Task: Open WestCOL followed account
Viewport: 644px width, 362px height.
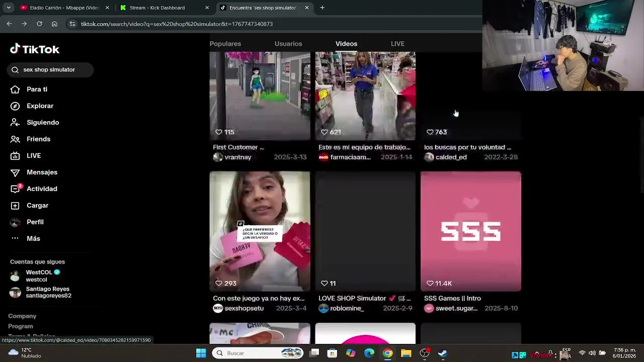Action: click(35, 276)
